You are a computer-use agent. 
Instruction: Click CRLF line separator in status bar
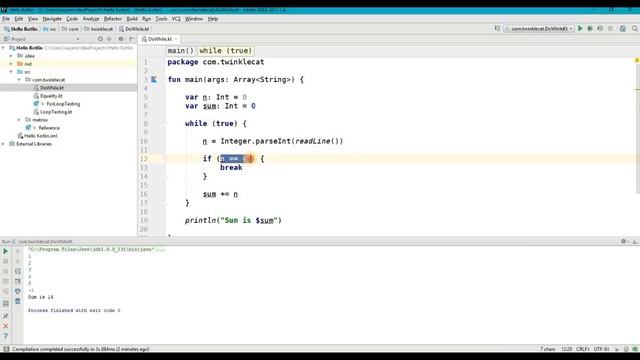coord(583,349)
